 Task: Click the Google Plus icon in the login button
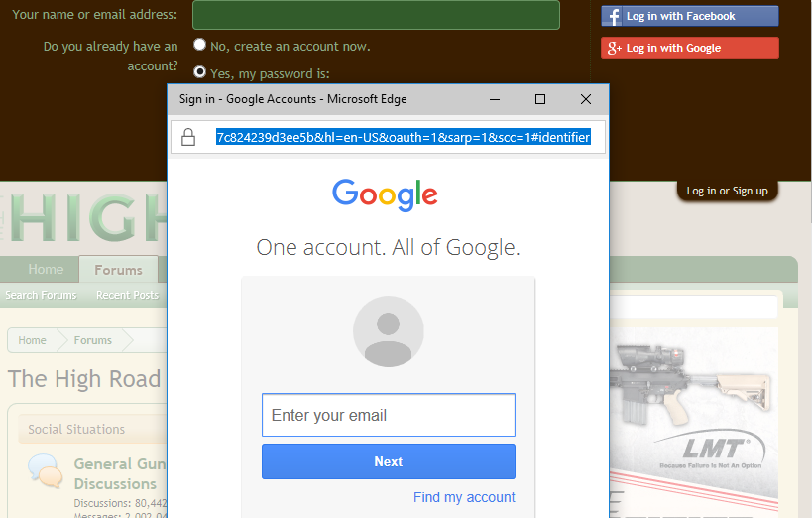click(614, 48)
